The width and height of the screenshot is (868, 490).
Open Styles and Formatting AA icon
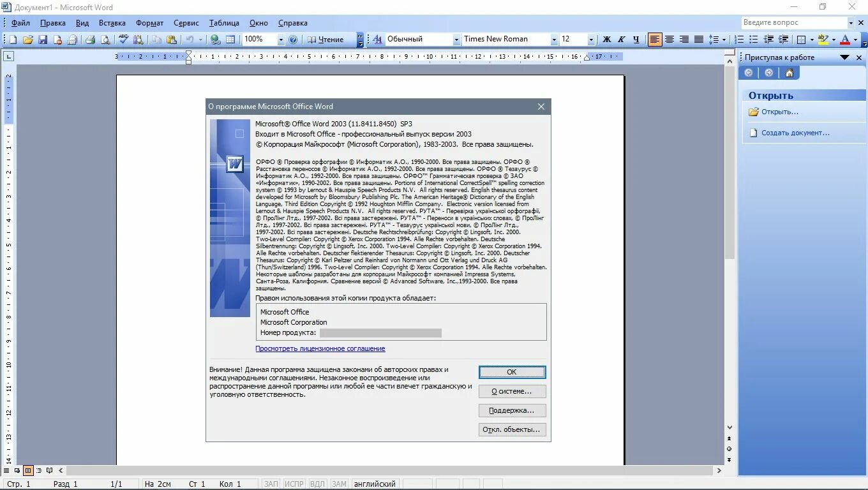tap(377, 40)
